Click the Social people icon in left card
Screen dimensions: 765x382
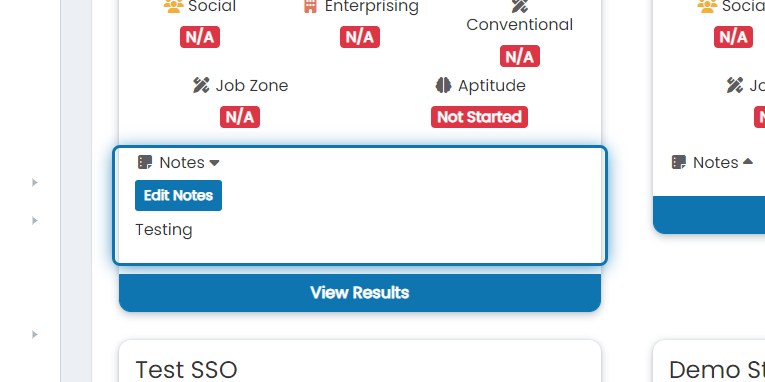[x=173, y=6]
